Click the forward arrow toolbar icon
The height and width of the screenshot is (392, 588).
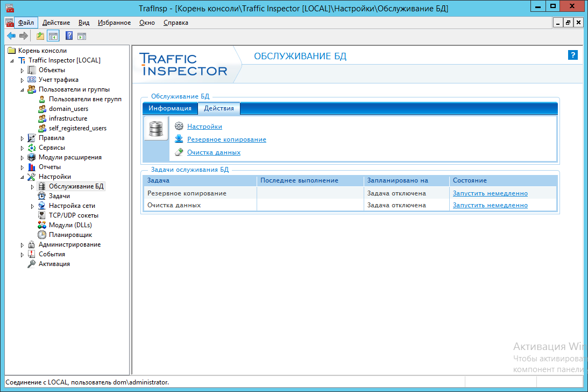pos(24,36)
